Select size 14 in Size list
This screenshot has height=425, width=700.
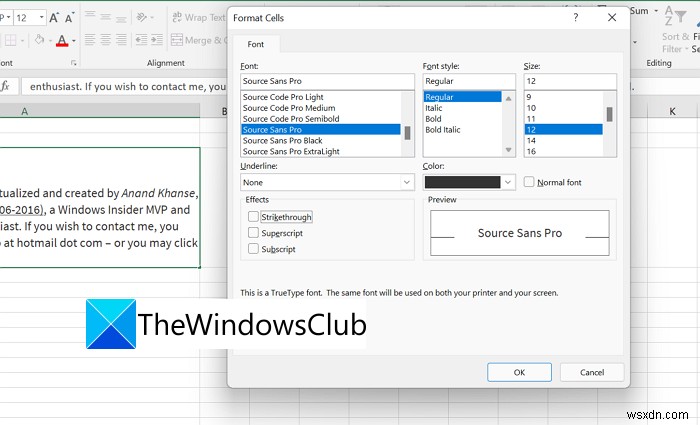tap(531, 140)
